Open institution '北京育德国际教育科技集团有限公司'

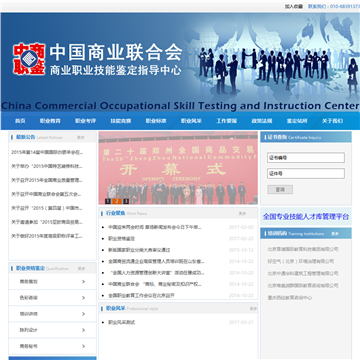[x=303, y=249]
